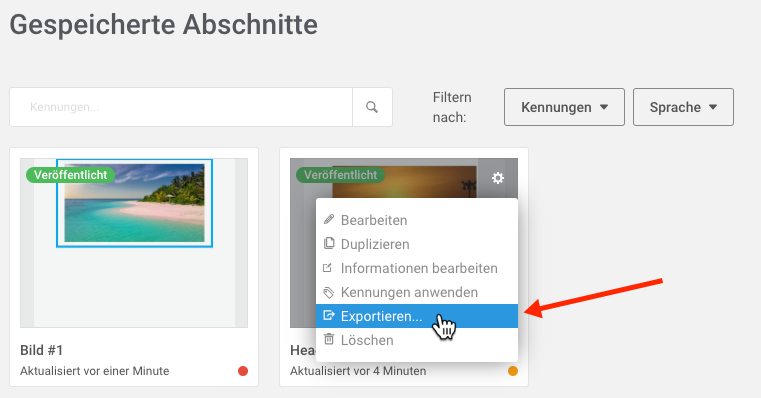761x398 pixels.
Task: Choose Informationen bearbeiten menu entry
Action: (x=417, y=268)
